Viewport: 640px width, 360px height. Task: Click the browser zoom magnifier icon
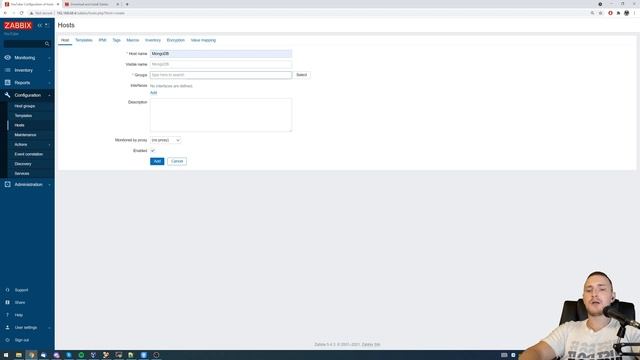[x=592, y=13]
